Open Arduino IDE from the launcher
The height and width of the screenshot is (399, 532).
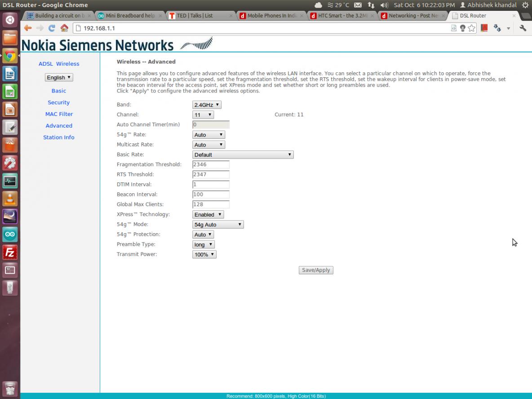click(10, 234)
